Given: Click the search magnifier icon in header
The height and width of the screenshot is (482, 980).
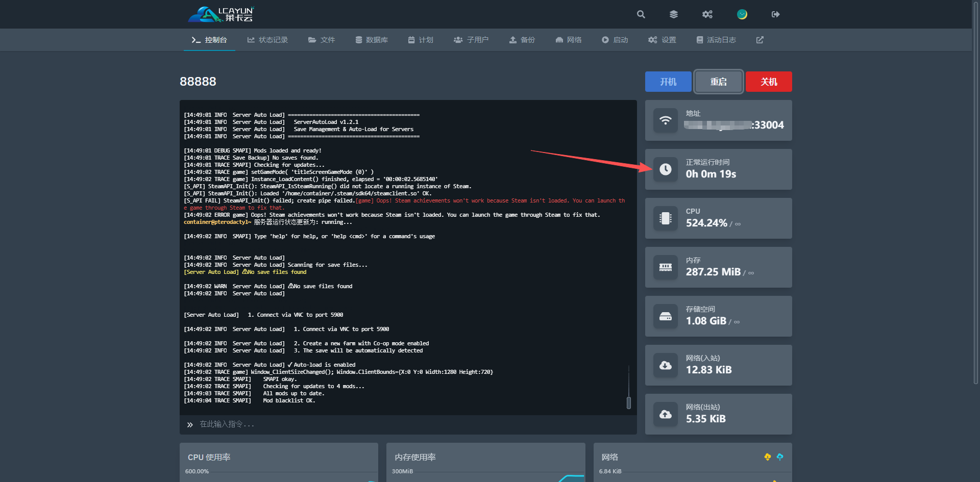Looking at the screenshot, I should pos(641,14).
